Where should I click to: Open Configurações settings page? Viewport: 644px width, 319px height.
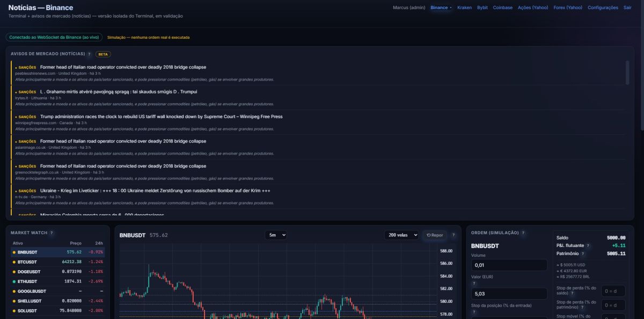click(x=603, y=8)
